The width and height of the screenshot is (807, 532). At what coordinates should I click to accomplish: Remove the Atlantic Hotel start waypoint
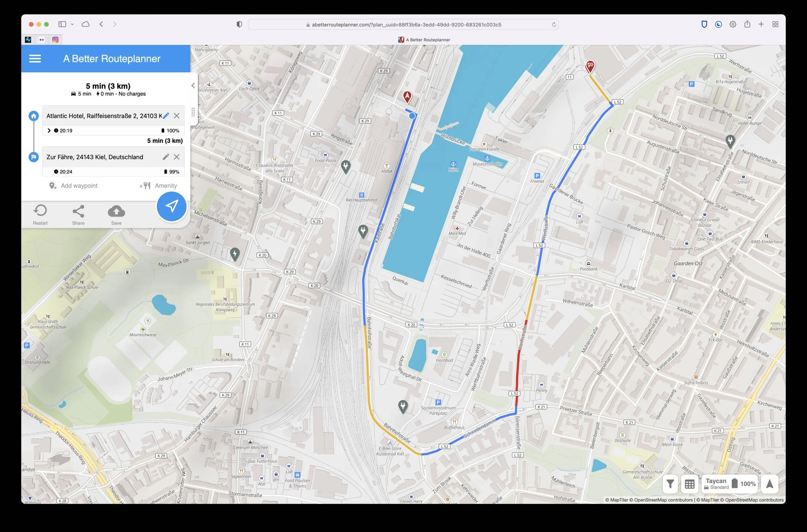pos(177,116)
